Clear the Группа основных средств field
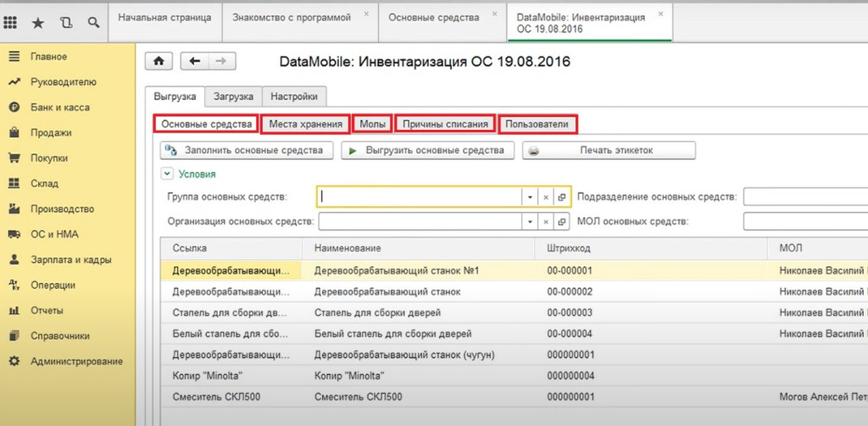 click(545, 197)
